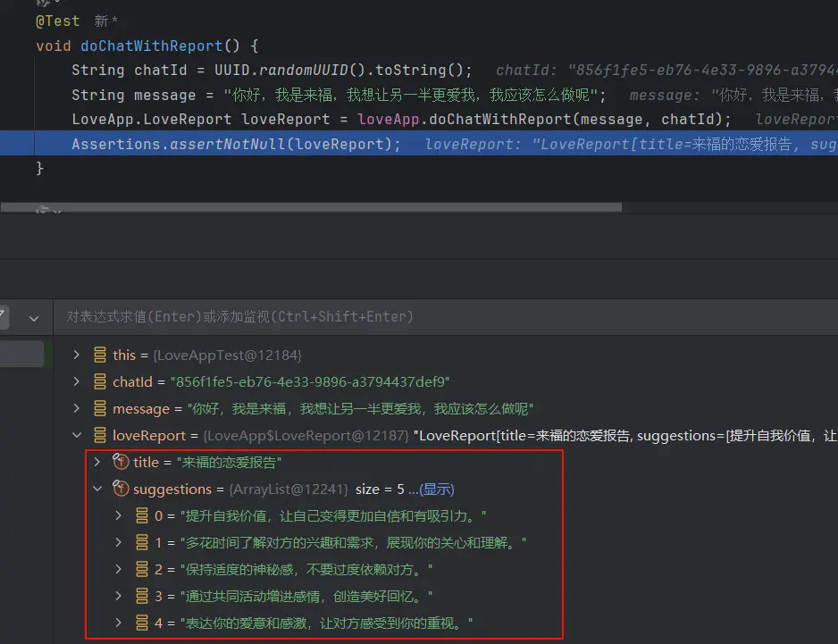Open the dropdown arrow left of expression field
The width and height of the screenshot is (838, 644).
[34, 319]
